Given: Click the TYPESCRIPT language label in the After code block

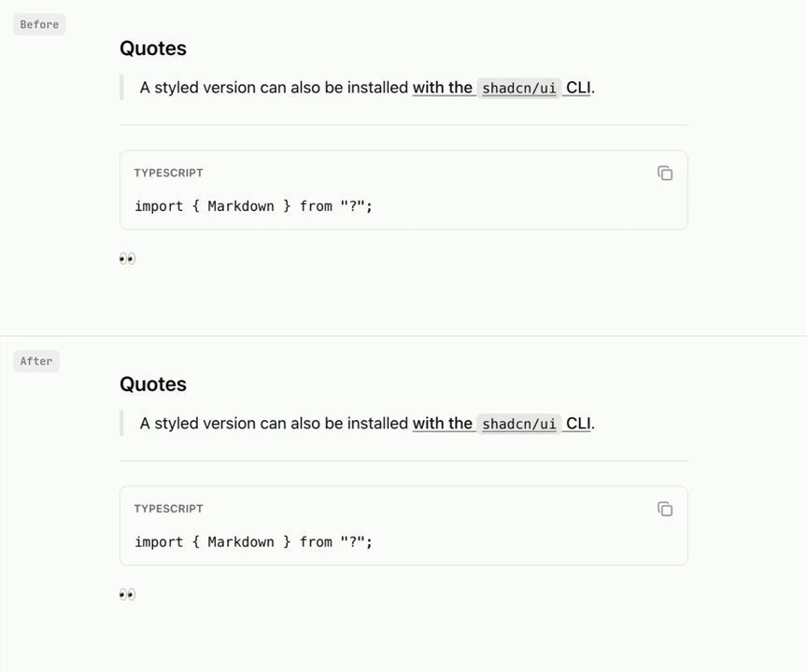Looking at the screenshot, I should (x=169, y=509).
